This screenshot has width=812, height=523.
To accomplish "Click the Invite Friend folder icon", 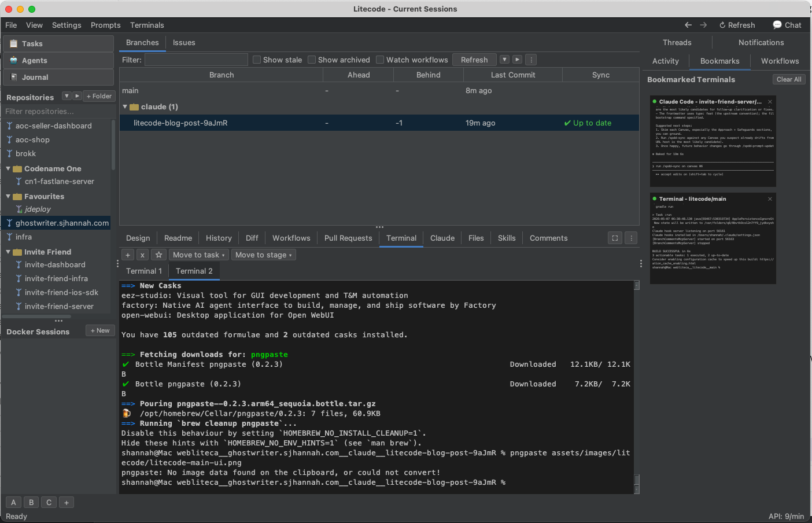I will (17, 252).
